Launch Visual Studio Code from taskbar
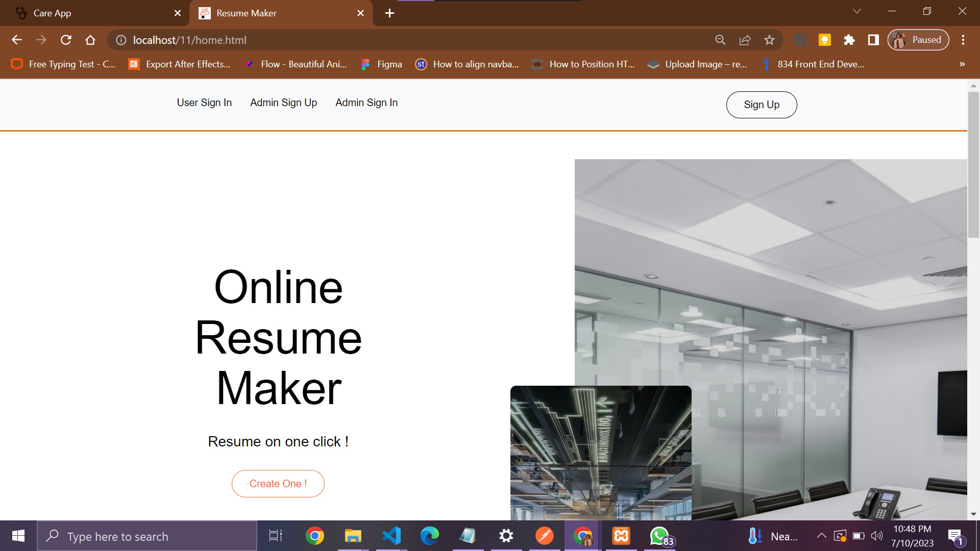 pyautogui.click(x=391, y=536)
